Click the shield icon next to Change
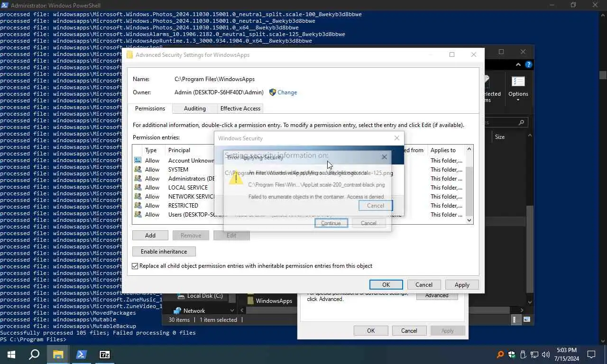This screenshot has height=364, width=607. click(272, 92)
